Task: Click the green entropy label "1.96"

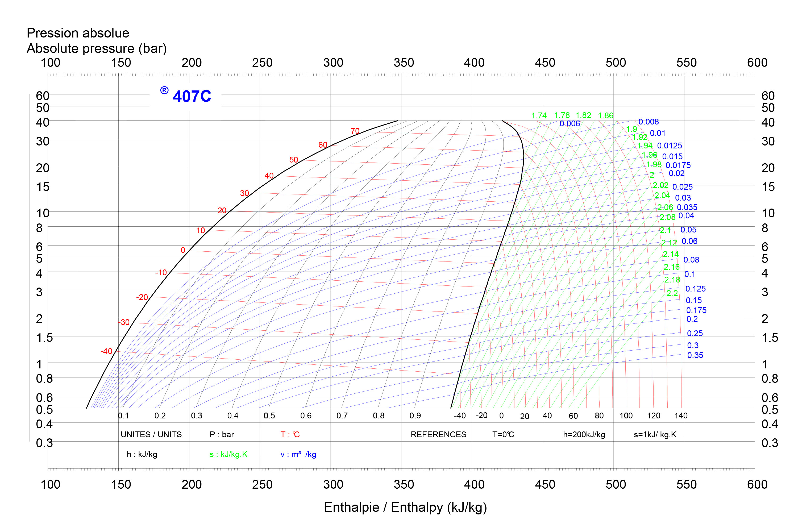Action: pos(649,155)
